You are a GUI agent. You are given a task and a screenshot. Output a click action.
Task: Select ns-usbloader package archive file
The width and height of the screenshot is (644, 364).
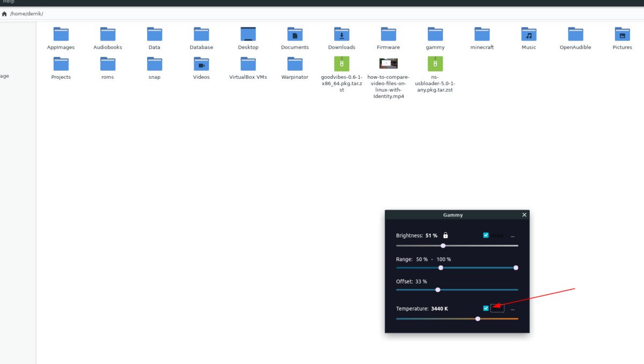[435, 64]
